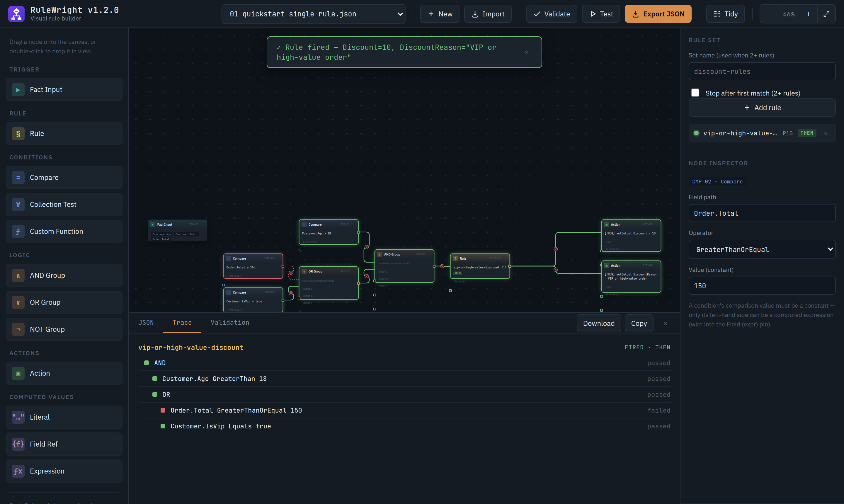Click the Field path input Order.Total
Viewport: 844px width, 504px height.
tap(762, 213)
